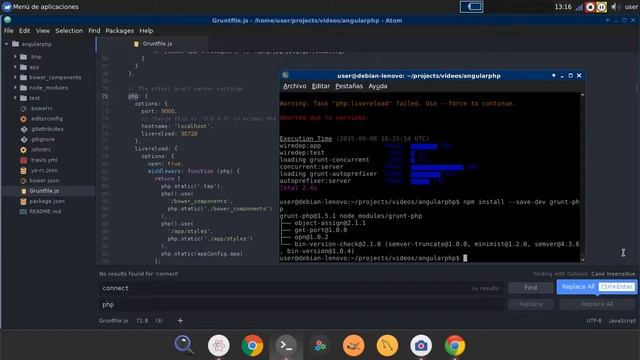Image resolution: width=640 pixels, height=360 pixels.
Task: Click the .editorconfig gear icon
Action: click(24, 119)
